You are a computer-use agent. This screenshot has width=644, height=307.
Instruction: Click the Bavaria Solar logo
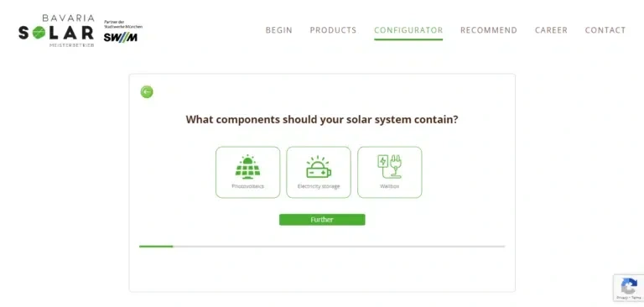[x=56, y=31]
